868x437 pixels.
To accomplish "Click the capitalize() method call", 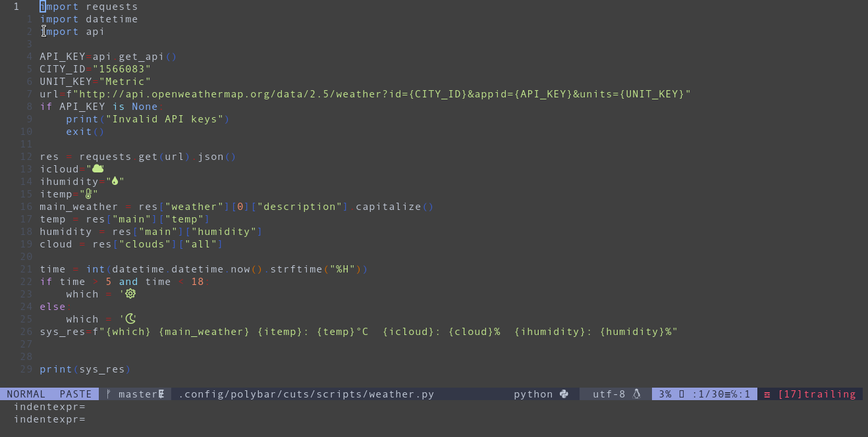I will coord(395,207).
